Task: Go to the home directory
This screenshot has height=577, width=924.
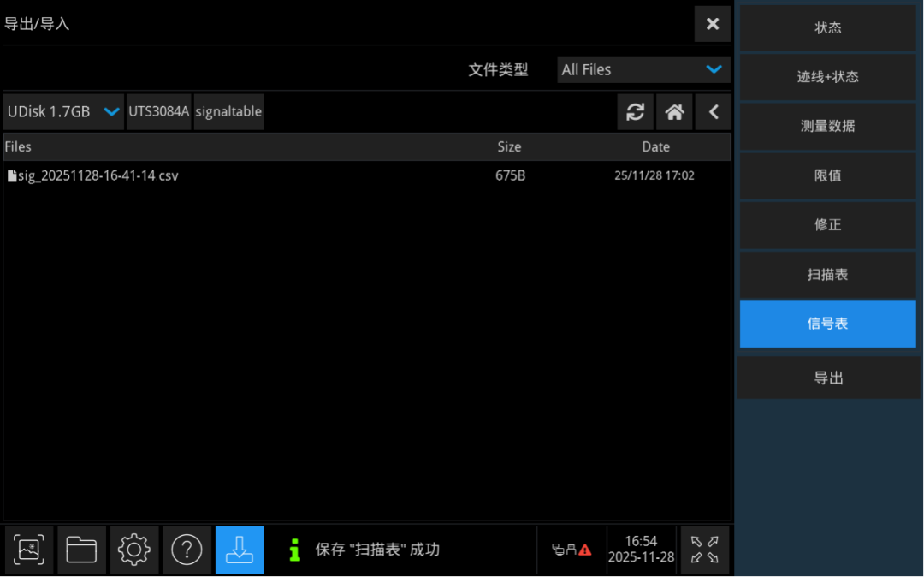Action: (674, 111)
